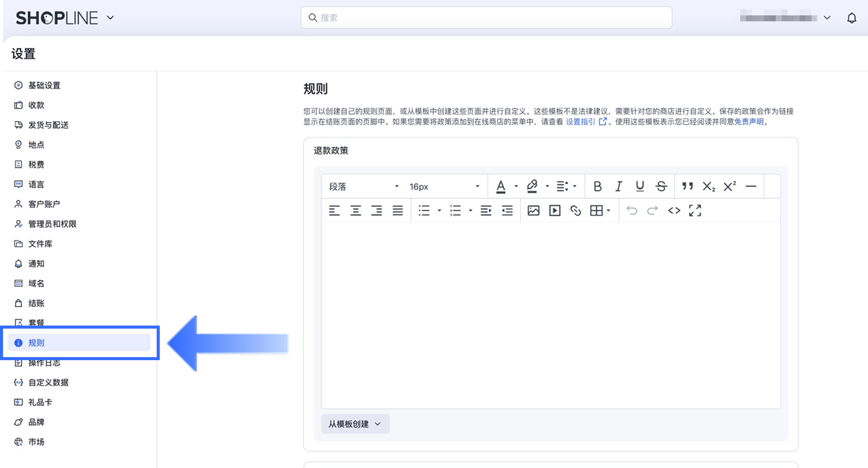Image resolution: width=868 pixels, height=468 pixels.
Task: Open 结账 settings
Action: coord(36,303)
